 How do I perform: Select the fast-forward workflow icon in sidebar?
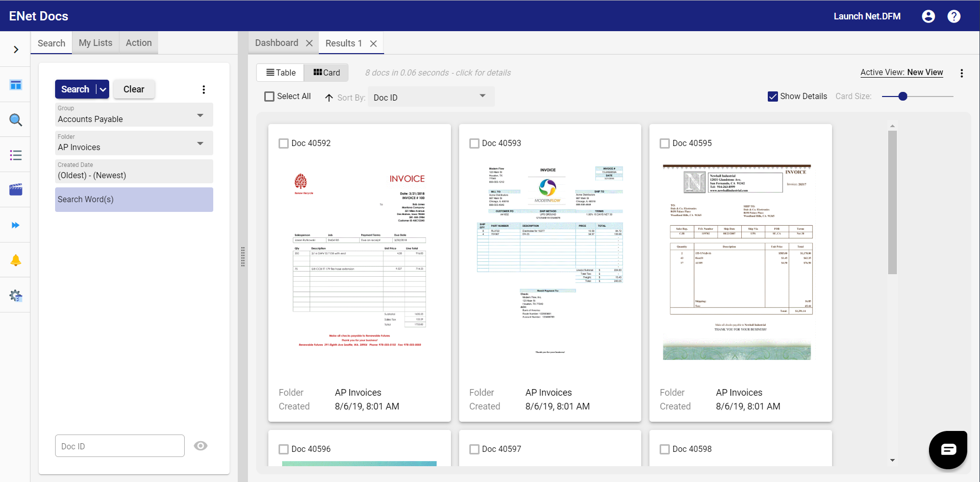15,225
